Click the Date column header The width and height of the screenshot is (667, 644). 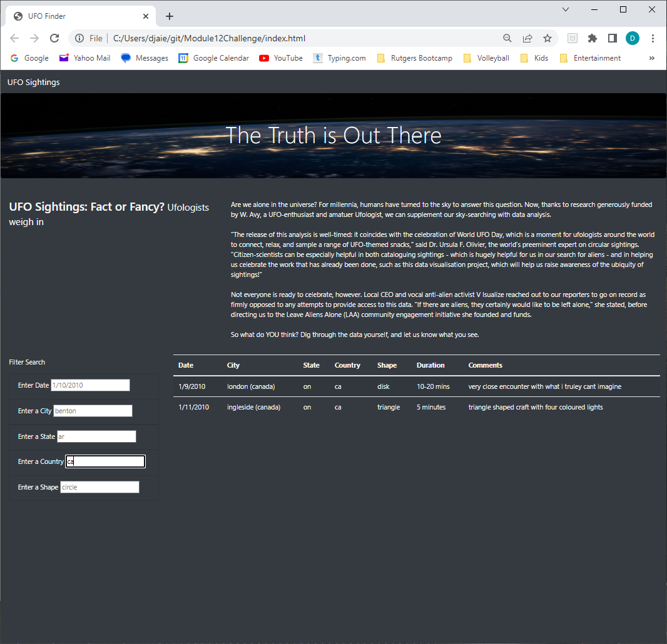pyautogui.click(x=186, y=365)
